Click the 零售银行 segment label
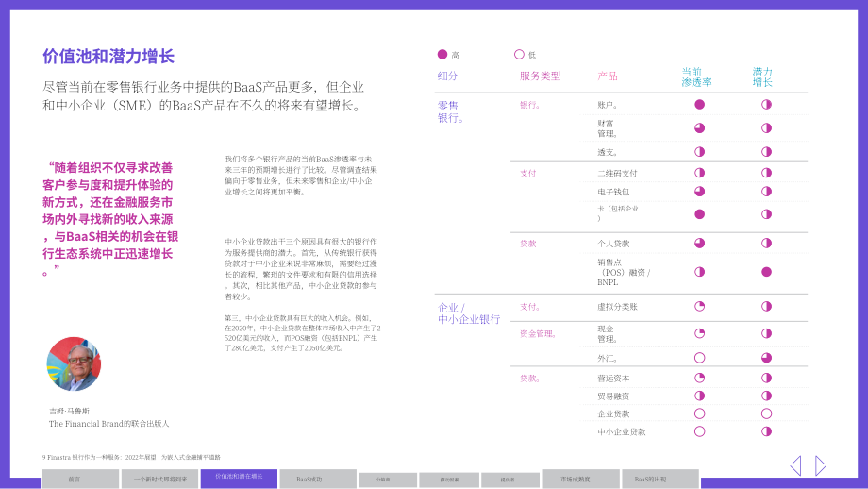868x489 pixels. point(451,112)
